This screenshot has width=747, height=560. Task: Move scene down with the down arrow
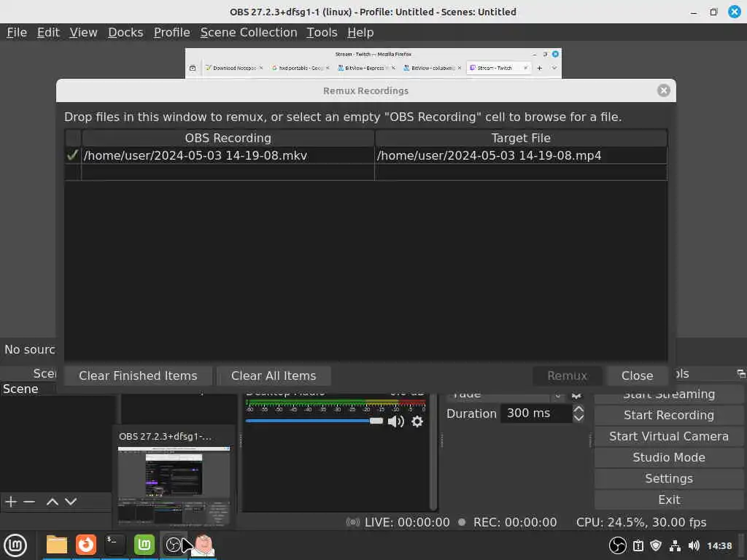(x=71, y=502)
